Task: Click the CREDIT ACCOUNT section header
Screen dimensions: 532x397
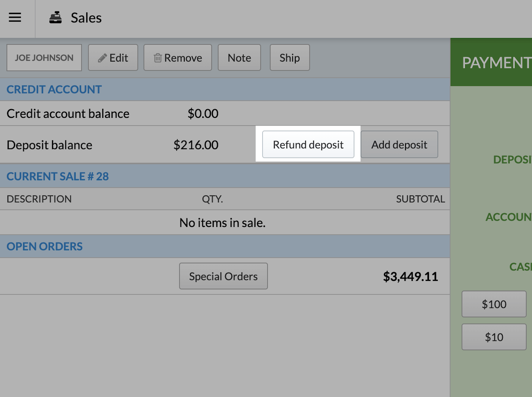Action: coord(54,90)
